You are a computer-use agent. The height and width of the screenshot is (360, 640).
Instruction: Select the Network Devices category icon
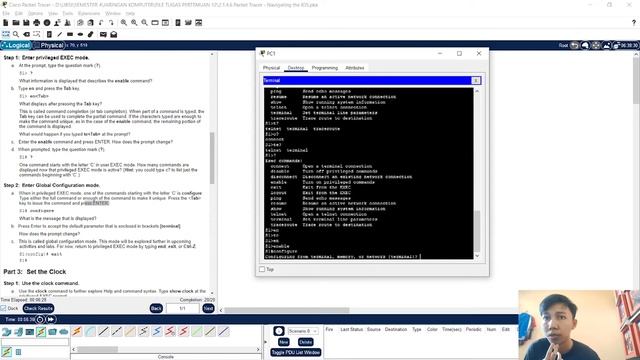7,332
